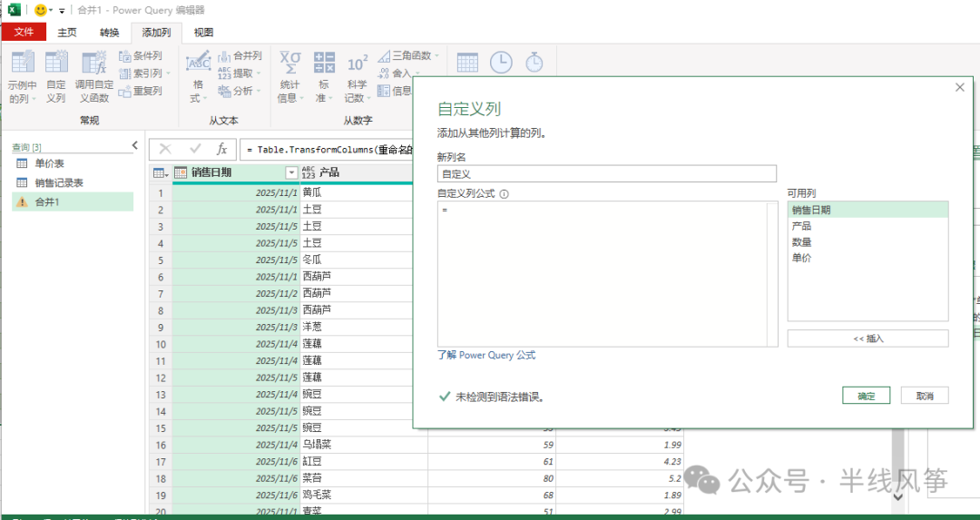Select the 添加列 (Add Column) tab

click(x=156, y=33)
